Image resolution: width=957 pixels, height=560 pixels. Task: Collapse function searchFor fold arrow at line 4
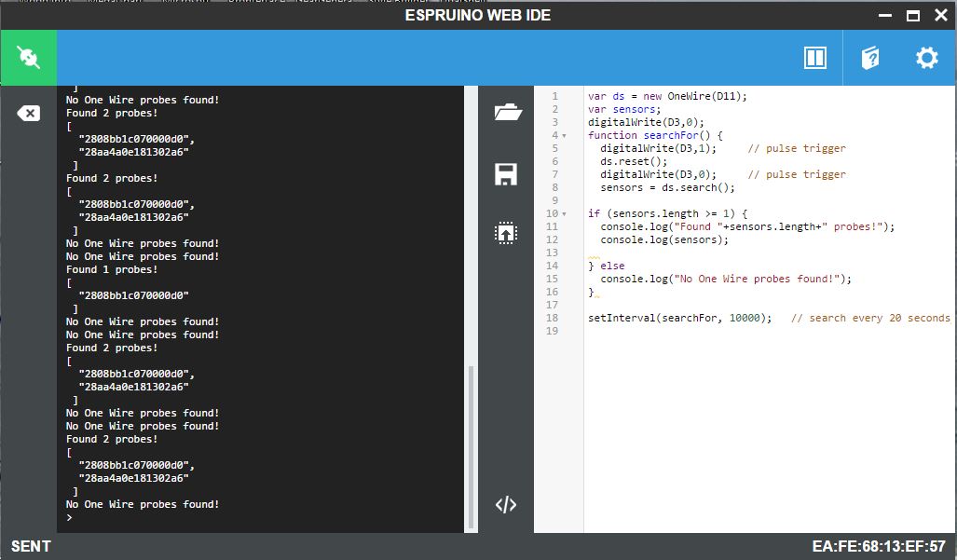[x=564, y=135]
